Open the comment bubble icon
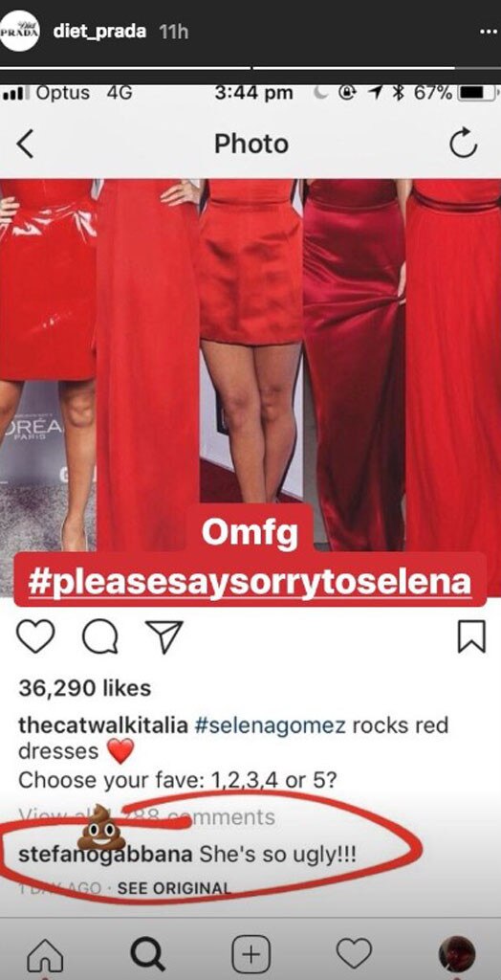501x980 pixels. (100, 636)
